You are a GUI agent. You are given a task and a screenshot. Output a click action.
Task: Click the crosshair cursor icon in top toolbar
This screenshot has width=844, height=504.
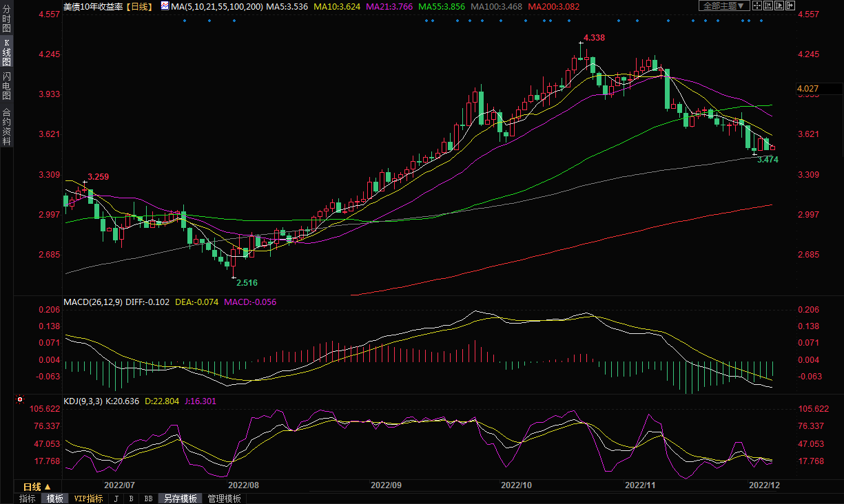(758, 6)
